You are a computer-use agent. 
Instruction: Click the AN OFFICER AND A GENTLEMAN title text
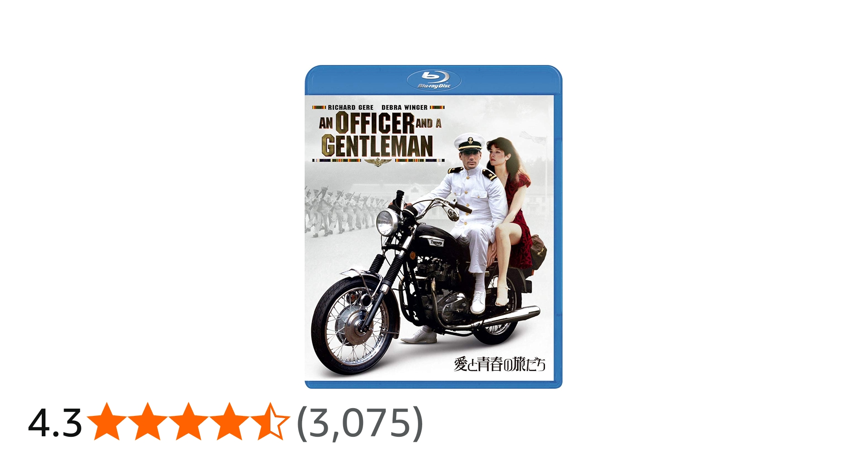point(380,135)
